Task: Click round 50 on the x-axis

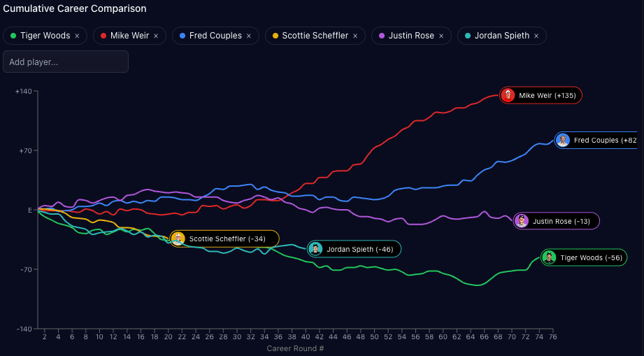Action: coord(374,336)
